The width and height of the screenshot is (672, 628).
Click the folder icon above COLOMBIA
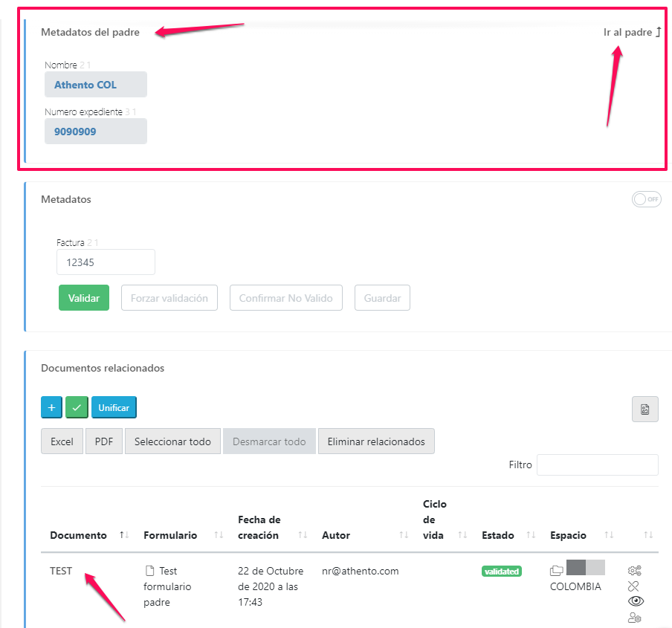click(x=556, y=571)
